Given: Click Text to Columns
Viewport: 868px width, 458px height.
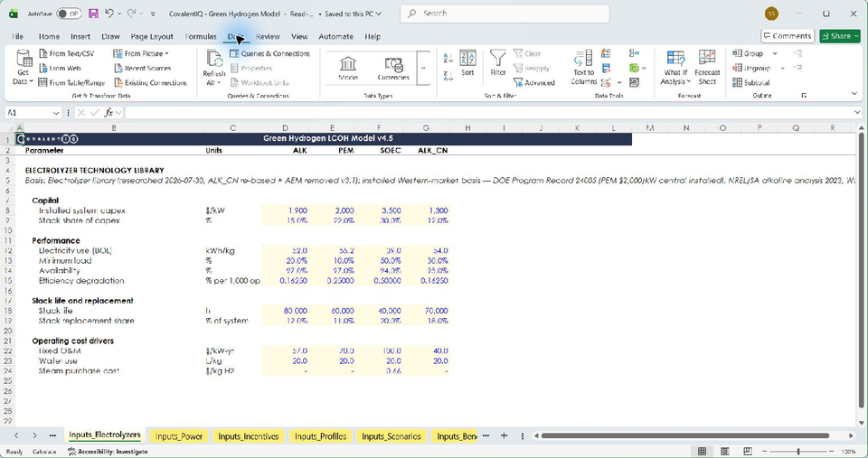Looking at the screenshot, I should 583,68.
